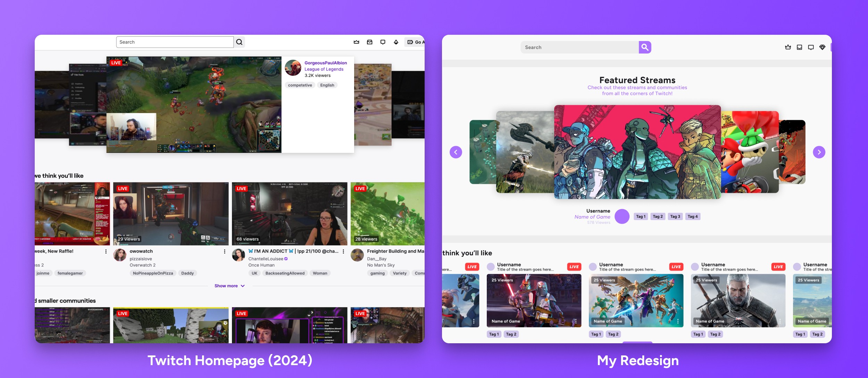Click the diamond icon in My Redesign header
868x378 pixels.
[822, 47]
